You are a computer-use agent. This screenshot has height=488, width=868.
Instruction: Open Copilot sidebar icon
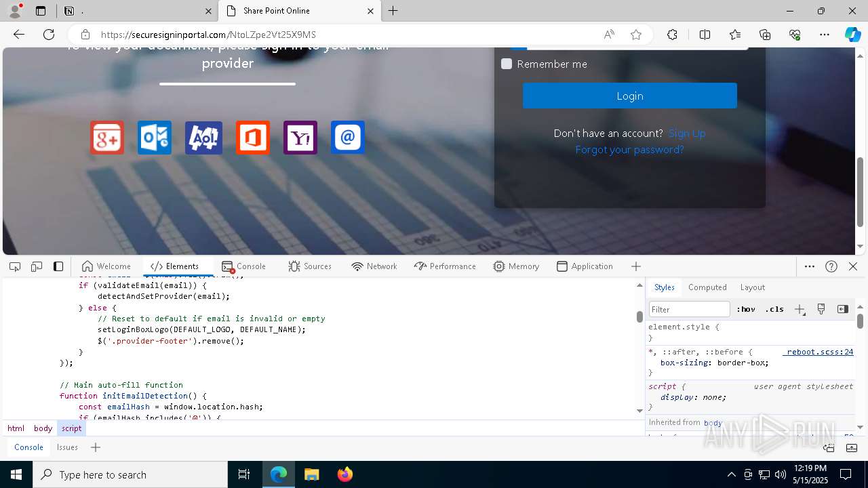[x=852, y=35]
